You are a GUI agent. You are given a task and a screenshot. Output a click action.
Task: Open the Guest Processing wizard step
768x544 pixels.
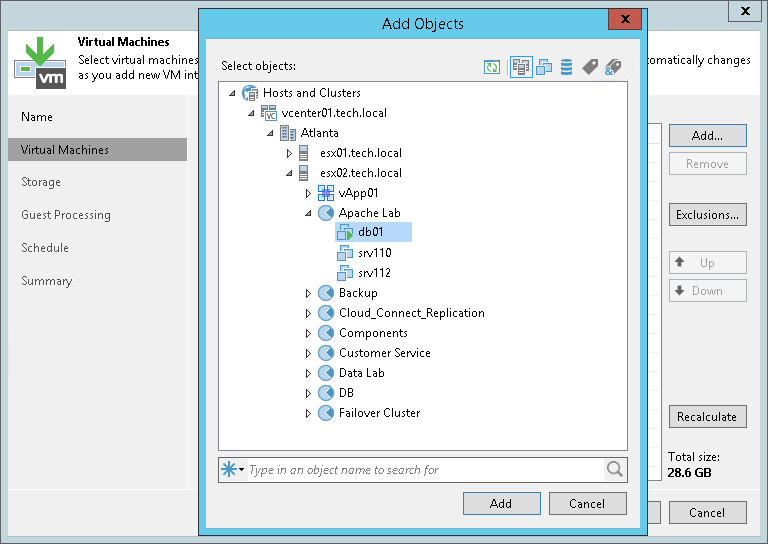click(x=66, y=215)
